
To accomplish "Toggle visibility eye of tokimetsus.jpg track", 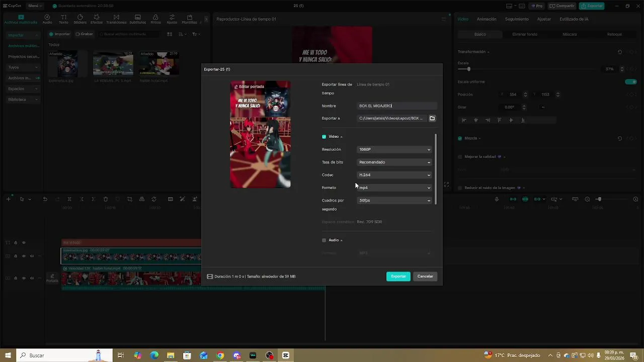I will [x=24, y=256].
